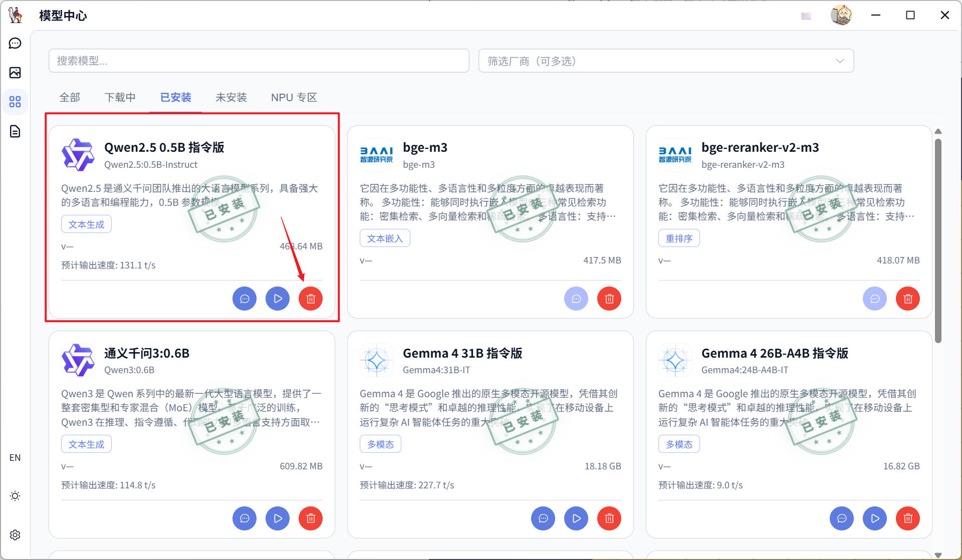This screenshot has width=962, height=560.
Task: Expand the 筛选厂商 vendor filter dropdown
Action: pos(666,61)
